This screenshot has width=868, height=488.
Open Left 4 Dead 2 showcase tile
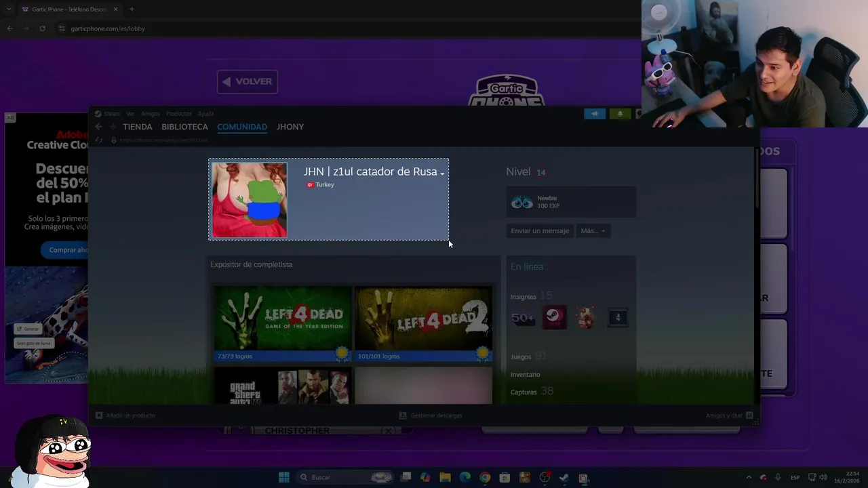click(x=423, y=318)
